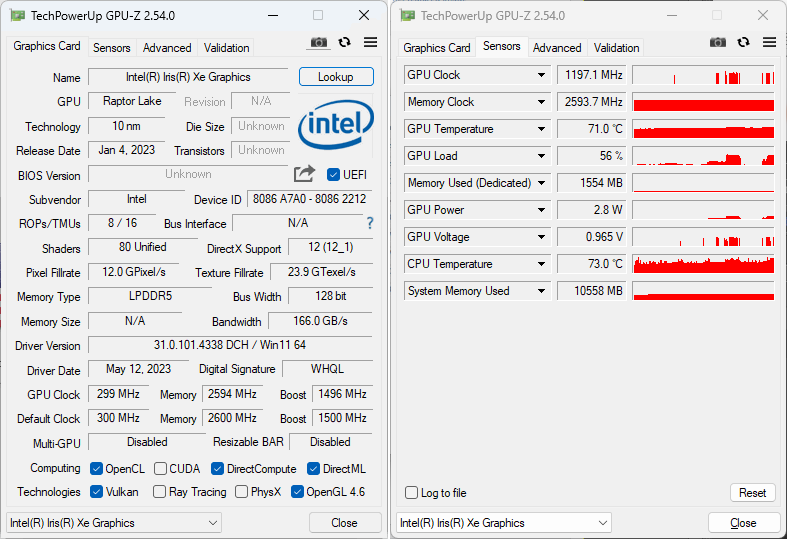Click the System Memory Used 10558 MB reading
This screenshot has height=539, width=787.
pyautogui.click(x=592, y=291)
